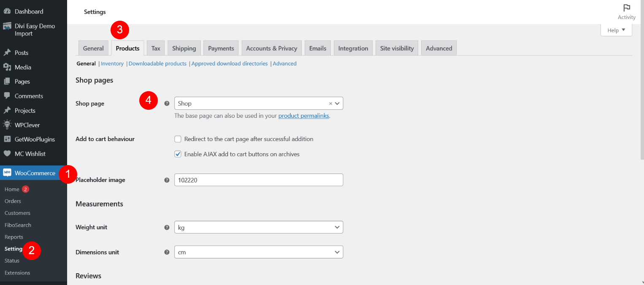Screen dimensions: 644x285
Task: Click the Posts pin icon
Action: pyautogui.click(x=7, y=53)
